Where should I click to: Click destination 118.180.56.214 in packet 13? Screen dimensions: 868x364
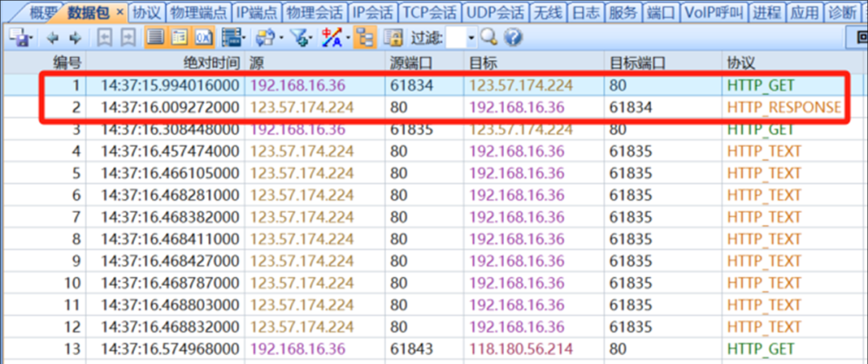(x=521, y=349)
